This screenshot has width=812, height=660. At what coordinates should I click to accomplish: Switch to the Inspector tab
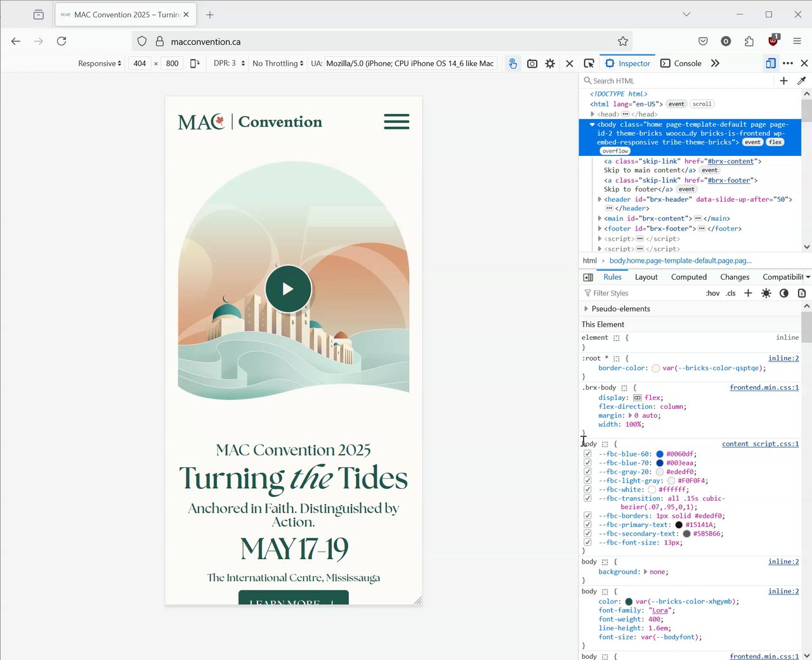(628, 63)
